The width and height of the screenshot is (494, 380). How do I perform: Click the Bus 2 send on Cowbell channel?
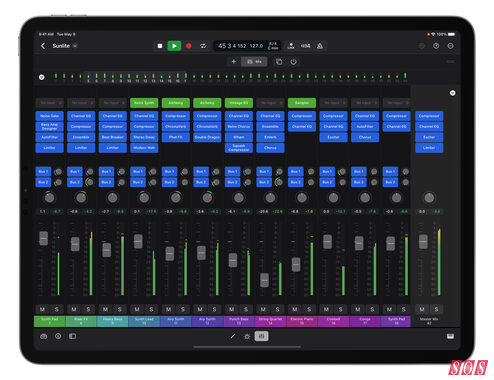tap(327, 182)
